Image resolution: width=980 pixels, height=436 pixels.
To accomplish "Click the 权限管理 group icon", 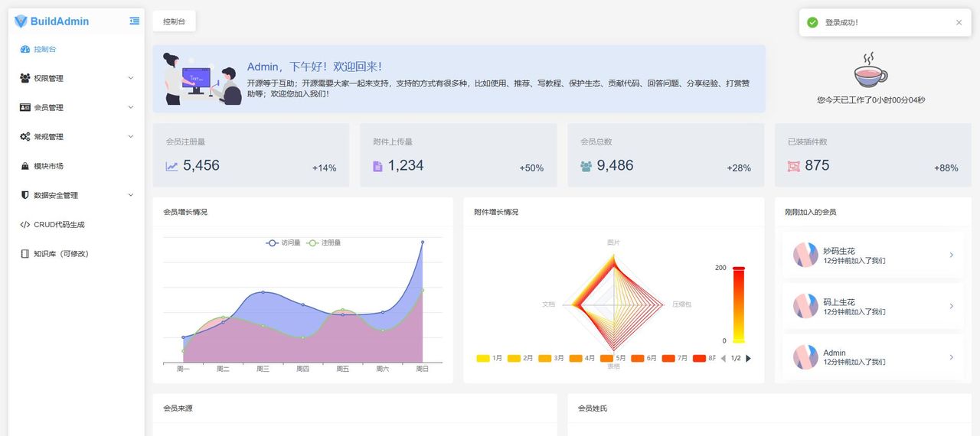I will [x=25, y=78].
